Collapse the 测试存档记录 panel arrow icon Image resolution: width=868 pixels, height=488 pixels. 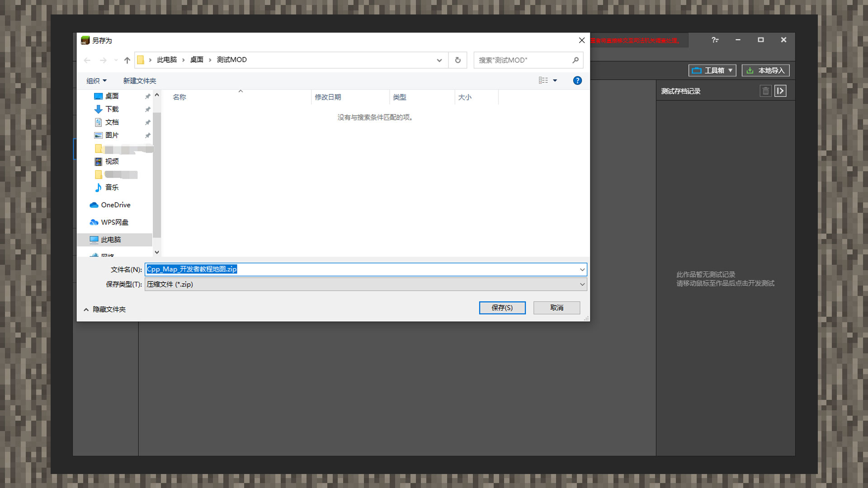pyautogui.click(x=780, y=91)
